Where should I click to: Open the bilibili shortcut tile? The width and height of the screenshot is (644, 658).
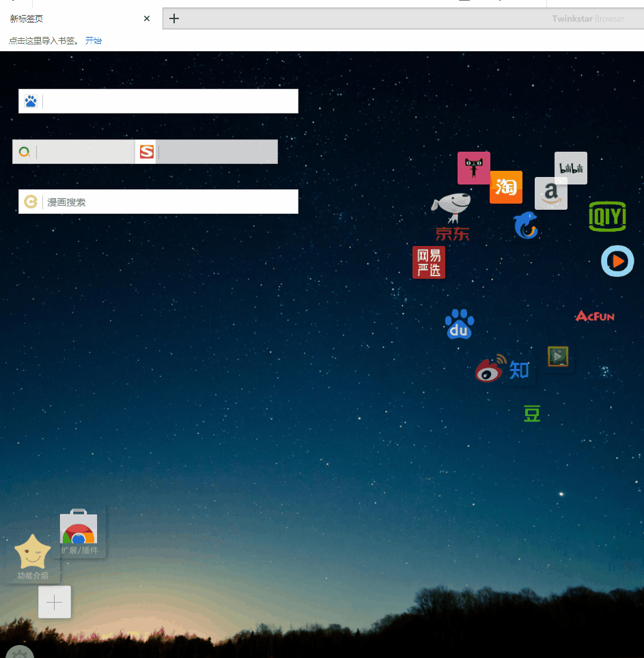pyautogui.click(x=570, y=168)
